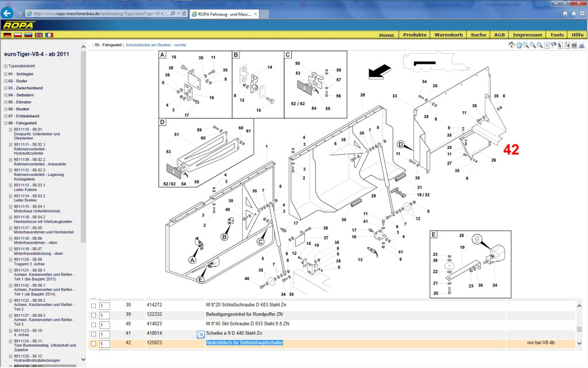This screenshot has height=368, width=588.
Task: Click the blue flag icon in diagram toolbar
Action: [x=554, y=45]
